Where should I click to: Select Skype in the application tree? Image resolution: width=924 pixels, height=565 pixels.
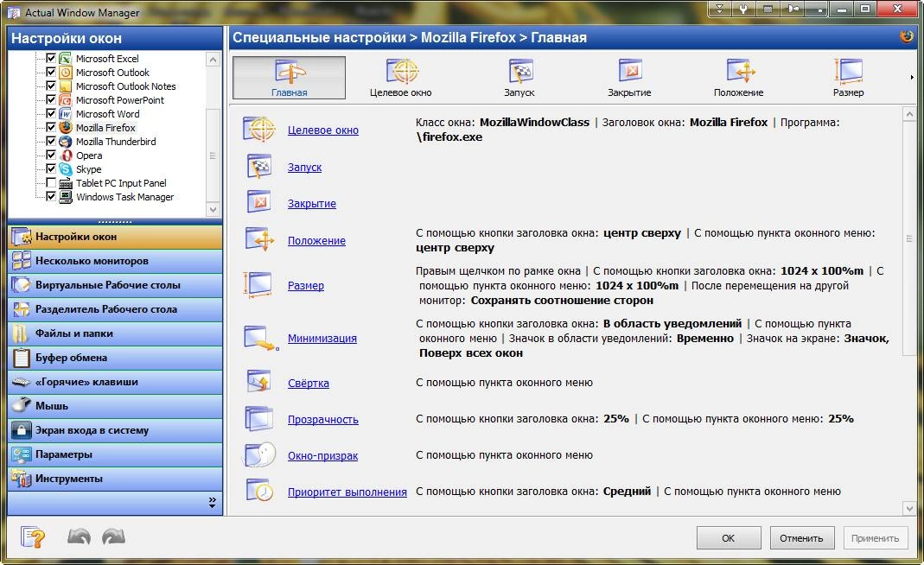88,169
